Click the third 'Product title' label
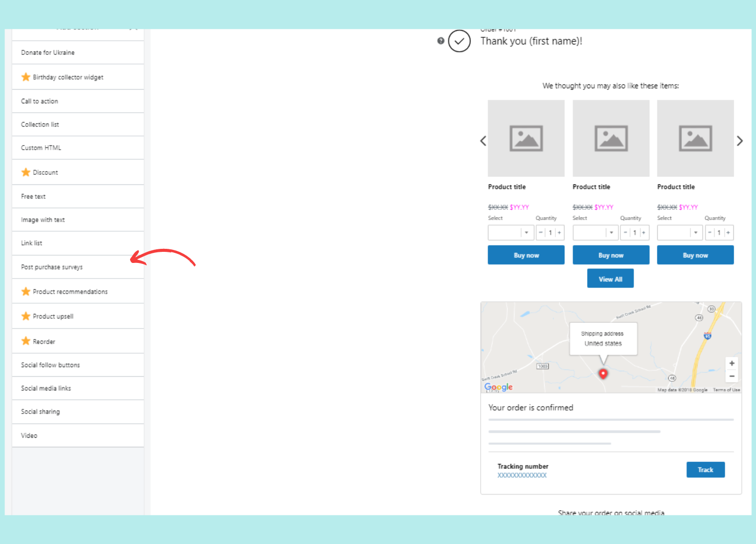The height and width of the screenshot is (544, 756). tap(676, 187)
